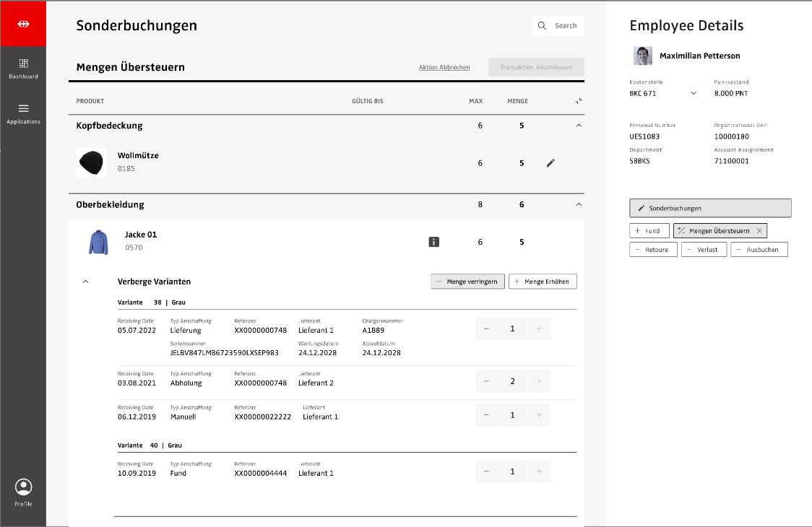Image resolution: width=812 pixels, height=527 pixels.
Task: Collapse the Oberbekleidung category
Action: tap(578, 205)
